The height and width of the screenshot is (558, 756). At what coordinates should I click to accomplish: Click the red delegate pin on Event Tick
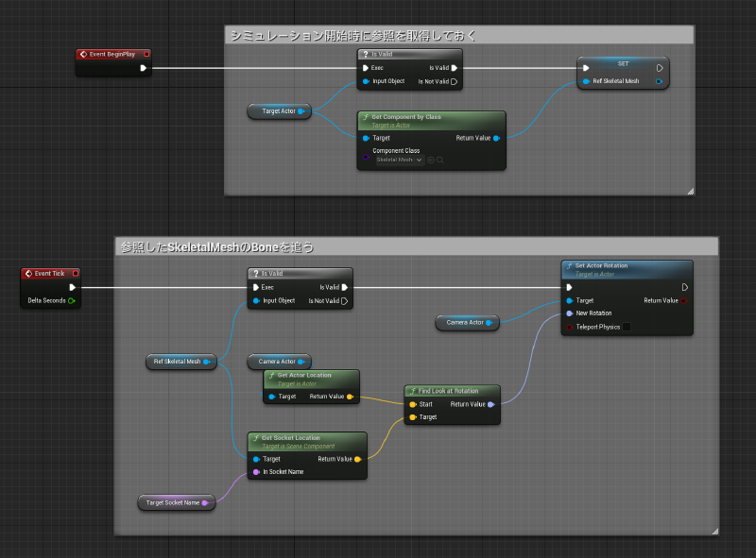tap(76, 273)
